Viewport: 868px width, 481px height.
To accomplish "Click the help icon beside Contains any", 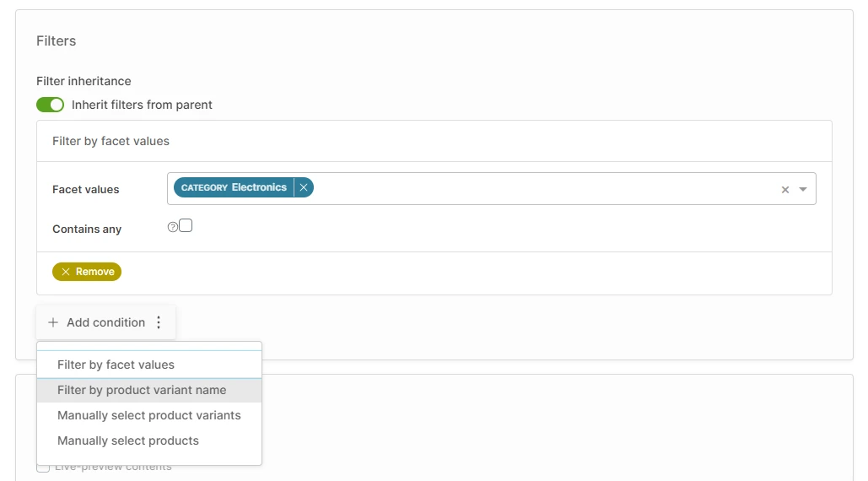I will [173, 227].
